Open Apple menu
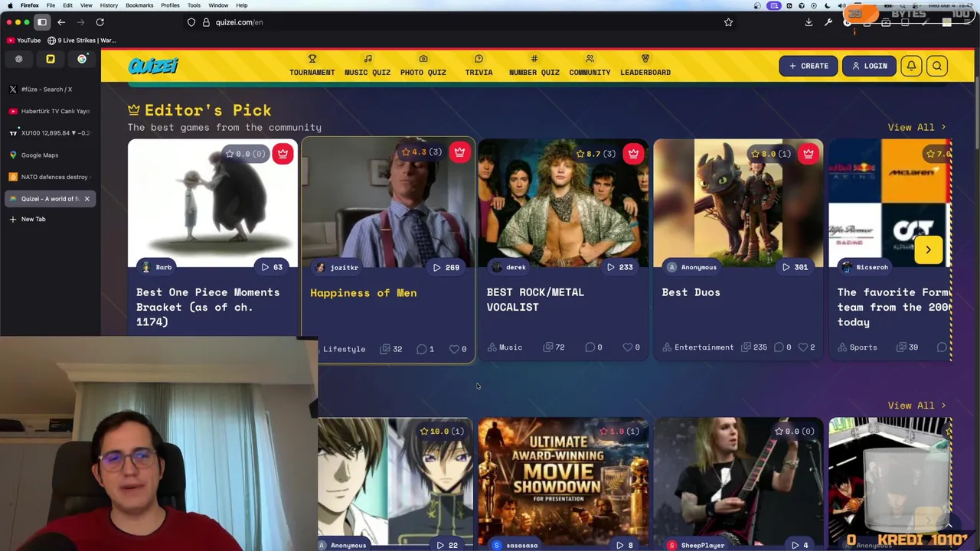Image resolution: width=980 pixels, height=551 pixels. point(9,5)
